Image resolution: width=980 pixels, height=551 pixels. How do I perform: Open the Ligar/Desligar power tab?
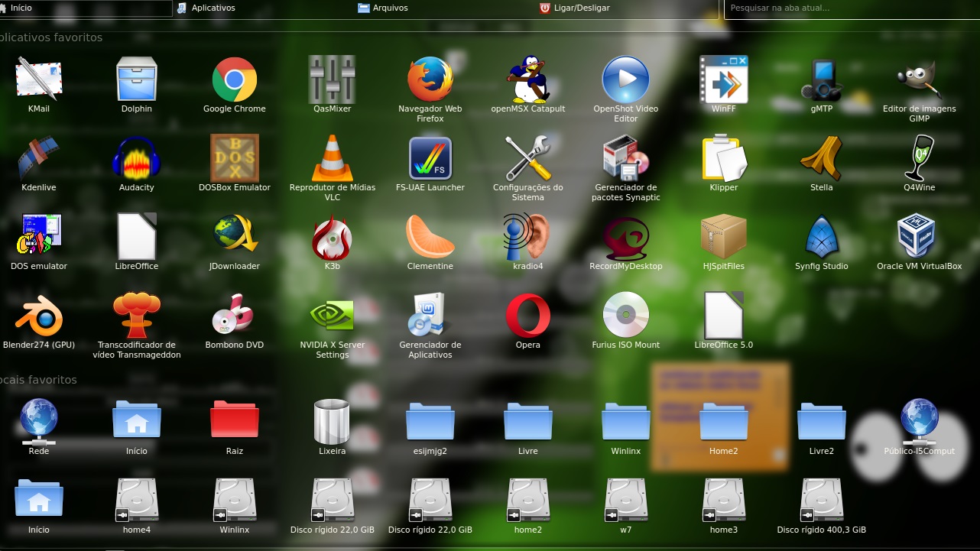pos(582,8)
